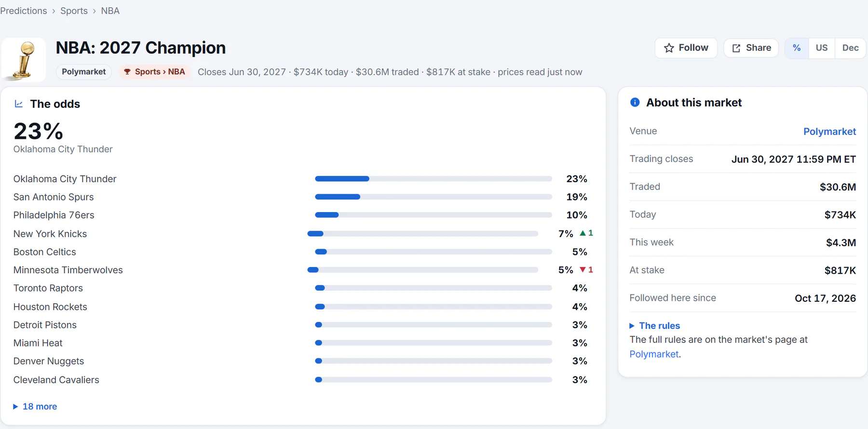
Task: Click the NBA: 2027 Champion title
Action: click(141, 48)
